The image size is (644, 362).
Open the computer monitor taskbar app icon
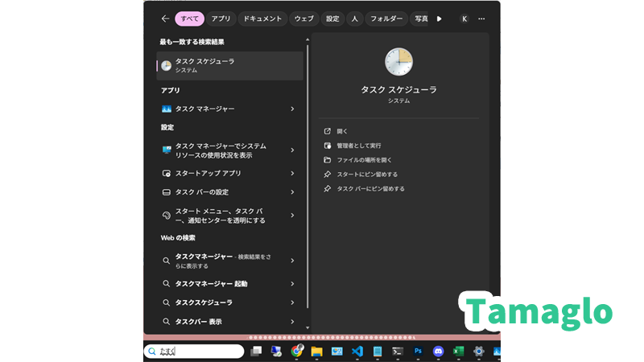tap(276, 352)
